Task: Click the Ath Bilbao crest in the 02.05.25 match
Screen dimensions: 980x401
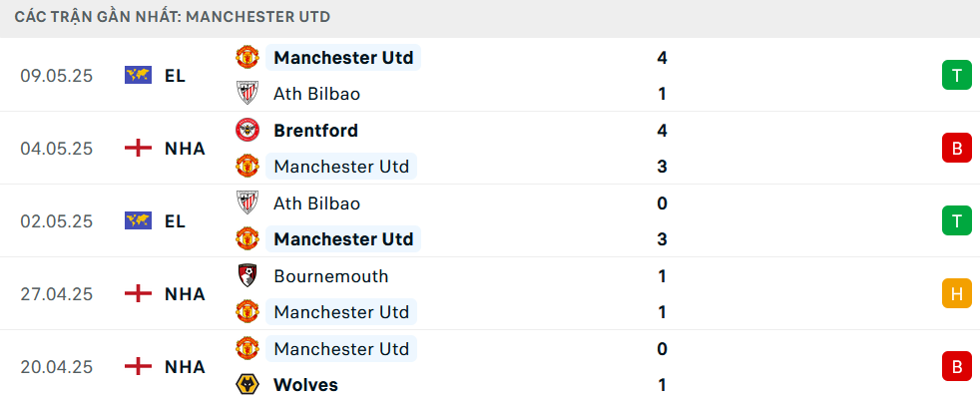Action: pyautogui.click(x=246, y=203)
